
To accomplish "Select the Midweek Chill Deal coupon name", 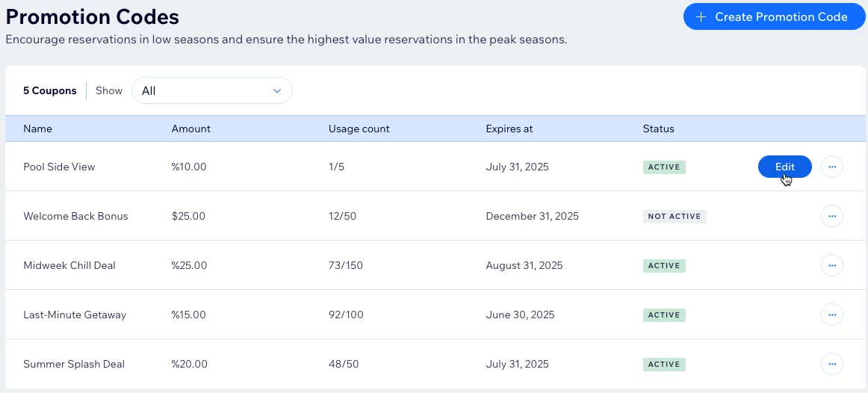I will point(69,265).
